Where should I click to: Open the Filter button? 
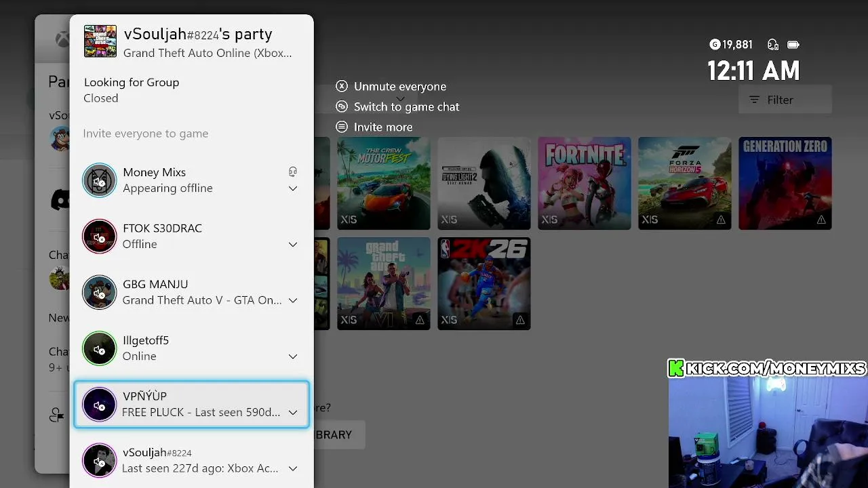[x=785, y=100]
